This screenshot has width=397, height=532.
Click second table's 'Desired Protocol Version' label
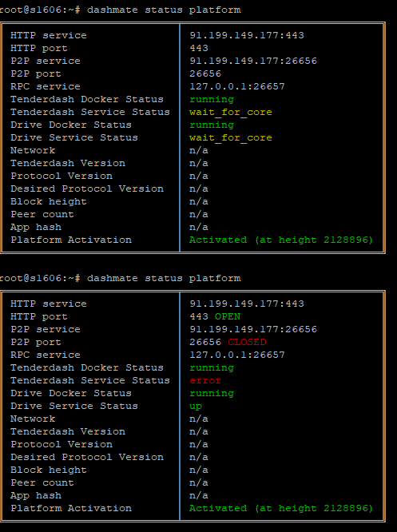pos(87,457)
